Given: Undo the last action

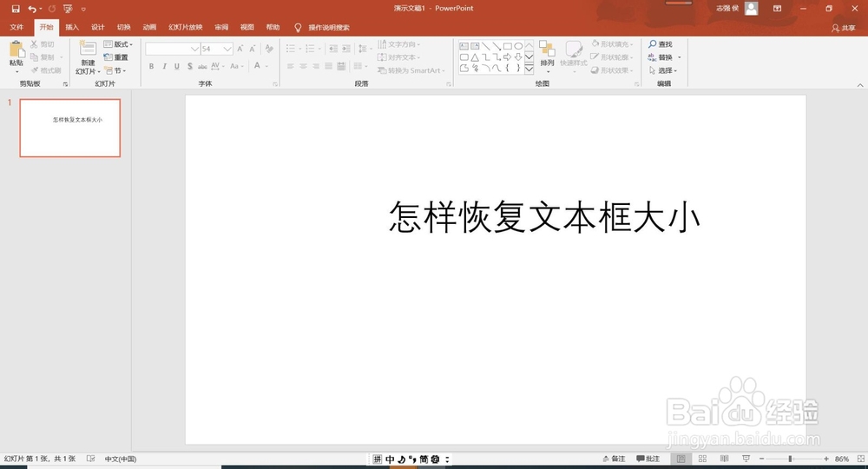Looking at the screenshot, I should tap(32, 9).
